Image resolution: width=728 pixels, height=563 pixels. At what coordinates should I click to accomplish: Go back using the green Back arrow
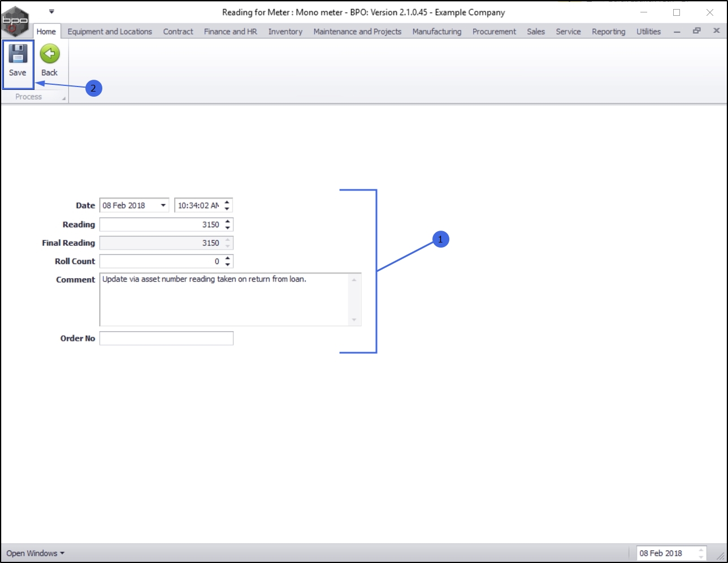(x=50, y=62)
